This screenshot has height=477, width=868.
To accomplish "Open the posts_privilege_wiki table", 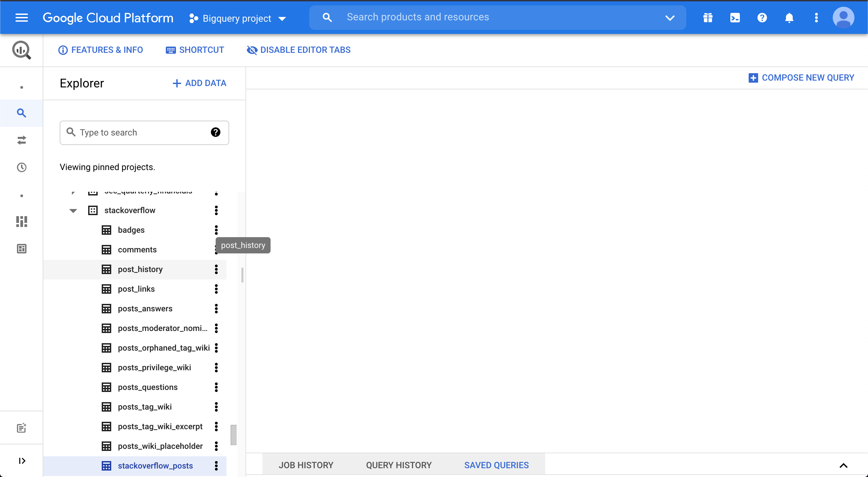I will point(154,368).
